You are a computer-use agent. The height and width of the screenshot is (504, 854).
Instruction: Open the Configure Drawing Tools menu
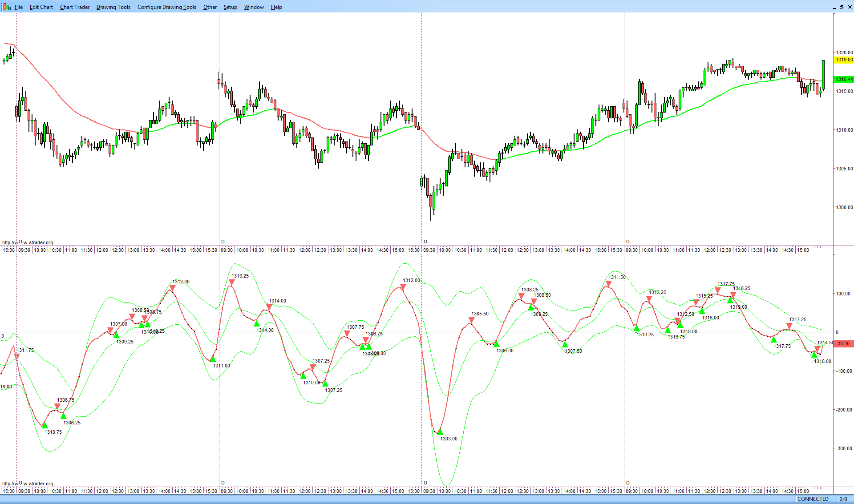pyautogui.click(x=167, y=7)
